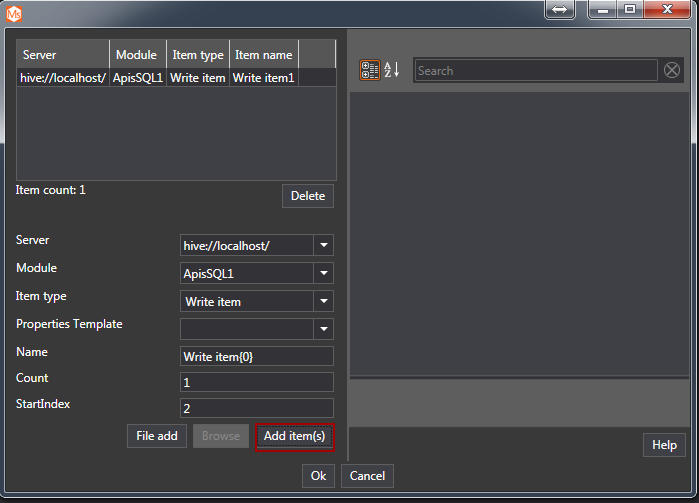
Task: Confirm with the Ok button
Action: coord(318,476)
